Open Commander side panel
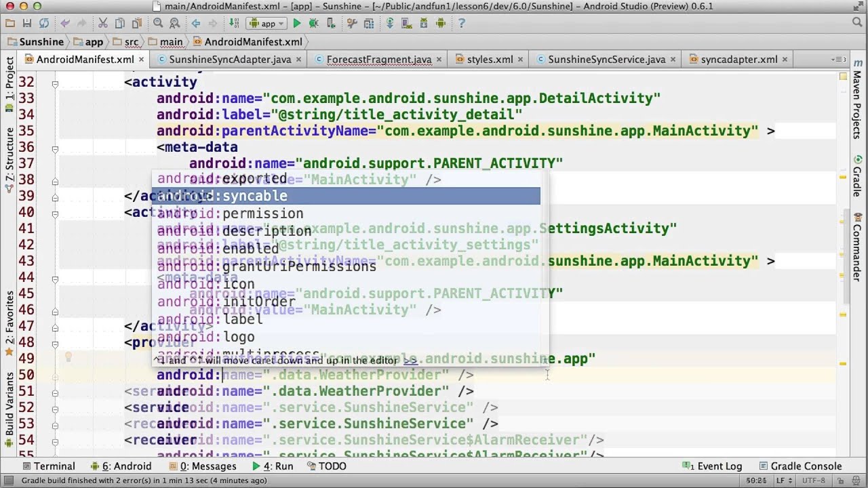This screenshot has height=488, width=868. coord(858,247)
